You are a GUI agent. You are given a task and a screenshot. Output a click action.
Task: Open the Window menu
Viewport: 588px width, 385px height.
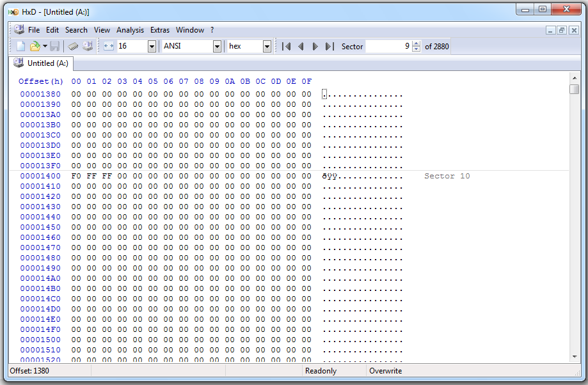190,30
